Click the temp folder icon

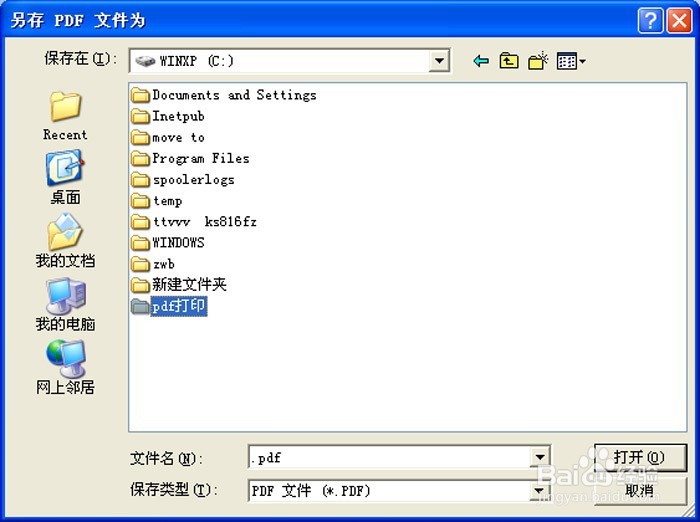coord(140,201)
